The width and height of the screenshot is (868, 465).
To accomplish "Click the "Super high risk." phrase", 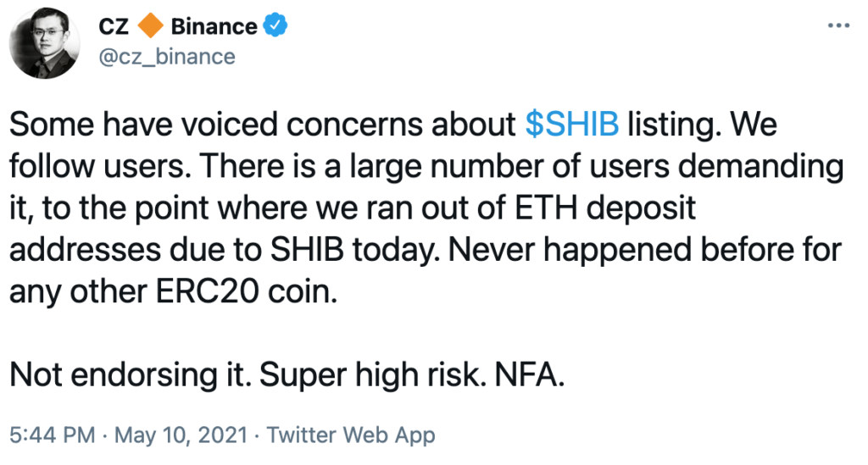I will point(373,375).
